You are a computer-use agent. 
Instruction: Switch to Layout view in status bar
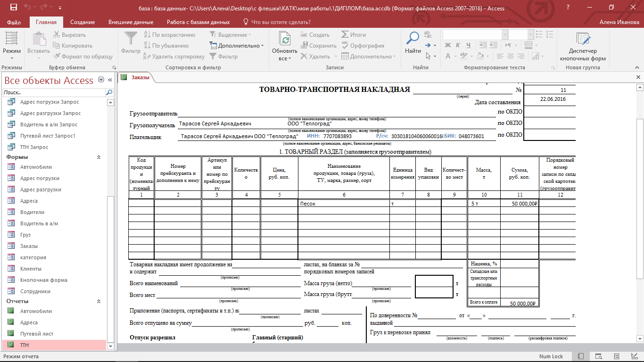pyautogui.click(x=616, y=356)
